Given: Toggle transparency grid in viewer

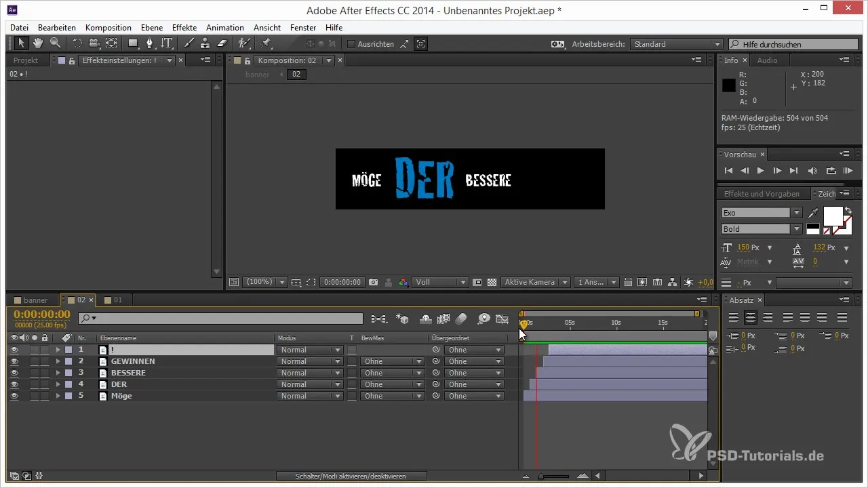Looking at the screenshot, I should [492, 282].
